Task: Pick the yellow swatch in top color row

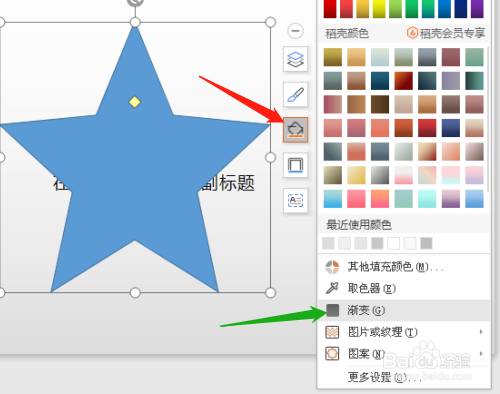Action: click(379, 9)
